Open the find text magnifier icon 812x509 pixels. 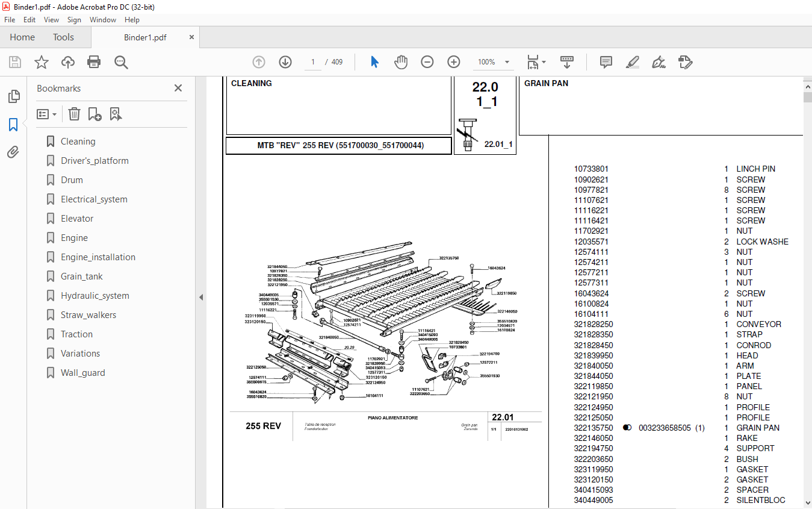[121, 62]
